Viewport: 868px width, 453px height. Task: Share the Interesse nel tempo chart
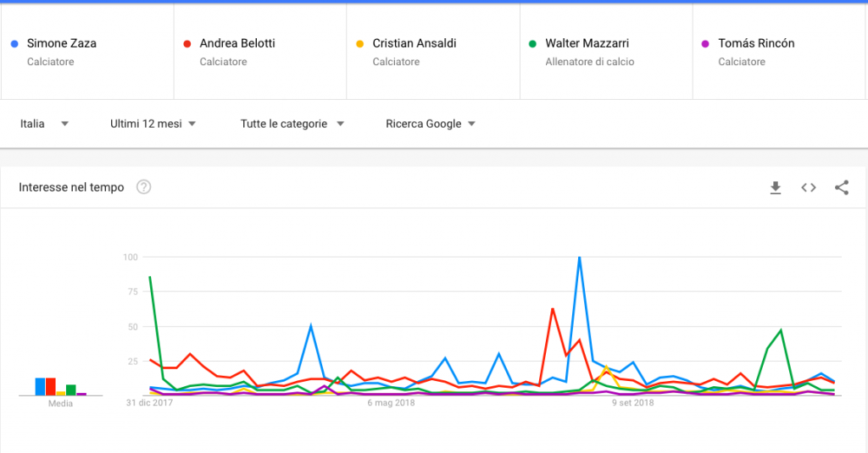pyautogui.click(x=842, y=188)
